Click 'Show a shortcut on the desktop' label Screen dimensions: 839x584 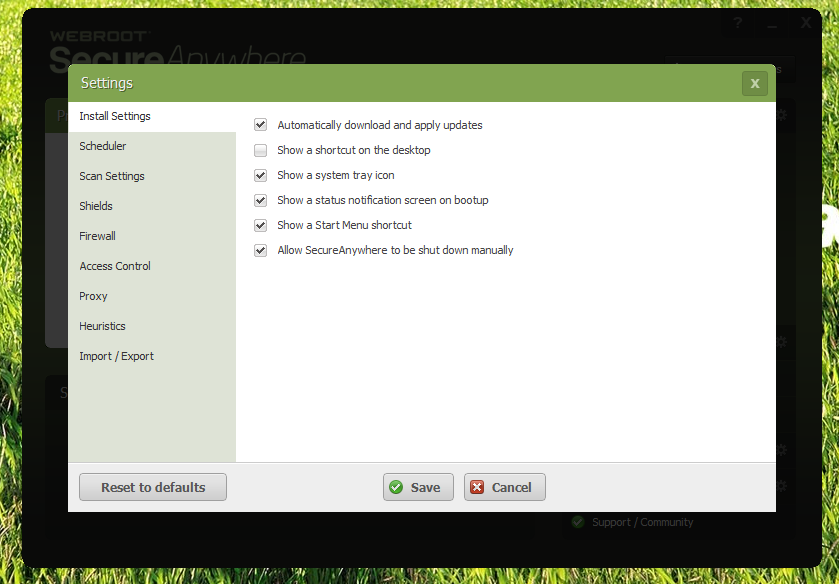point(354,150)
